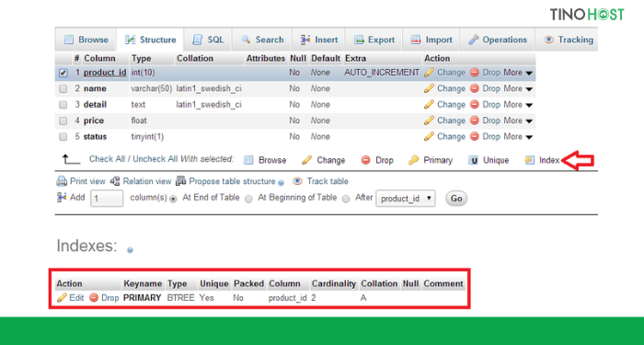Click the tinyint(1) type cell
This screenshot has width=644, height=345.
[x=147, y=137]
